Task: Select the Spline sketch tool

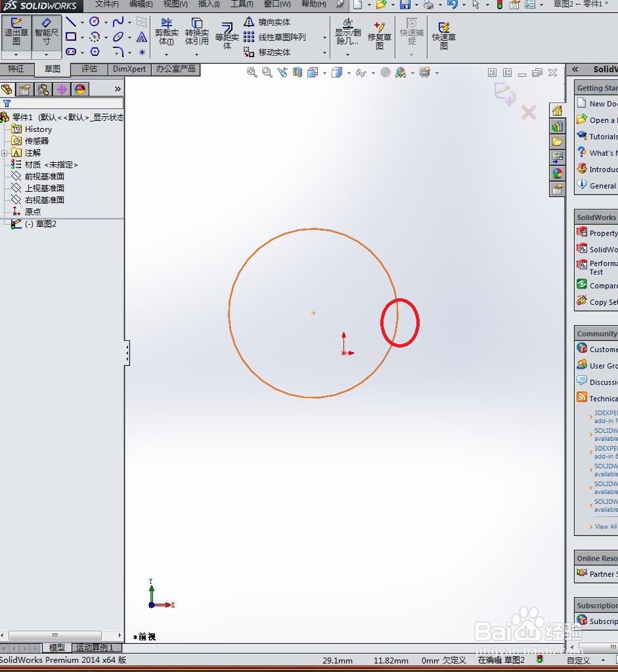Action: 118,22
